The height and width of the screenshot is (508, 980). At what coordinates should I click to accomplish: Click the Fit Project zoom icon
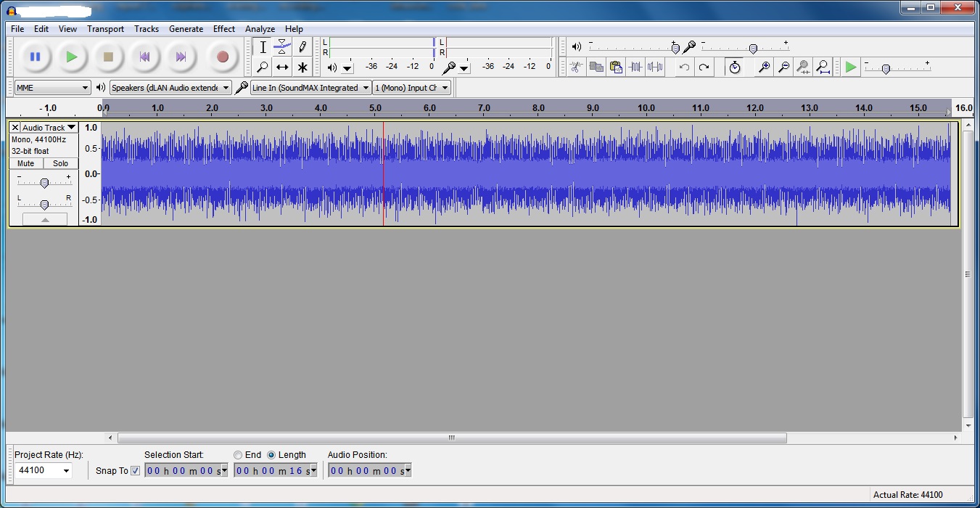click(823, 67)
